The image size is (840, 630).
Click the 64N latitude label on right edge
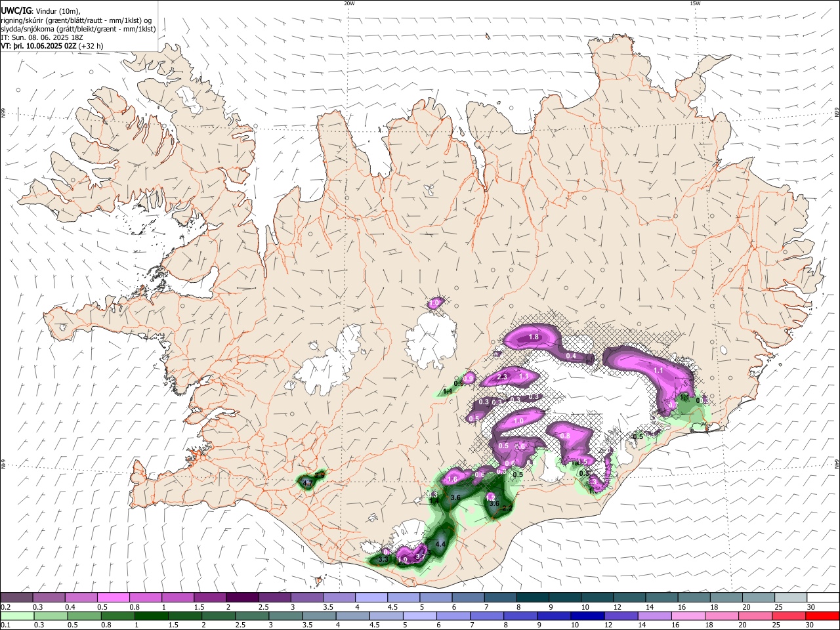pyautogui.click(x=837, y=463)
